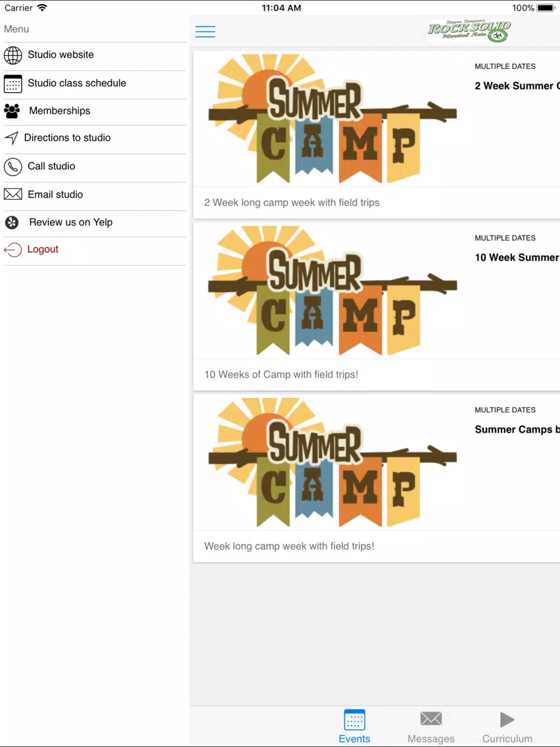Click the Review us on Yelp label
The width and height of the screenshot is (560, 747).
71,222
